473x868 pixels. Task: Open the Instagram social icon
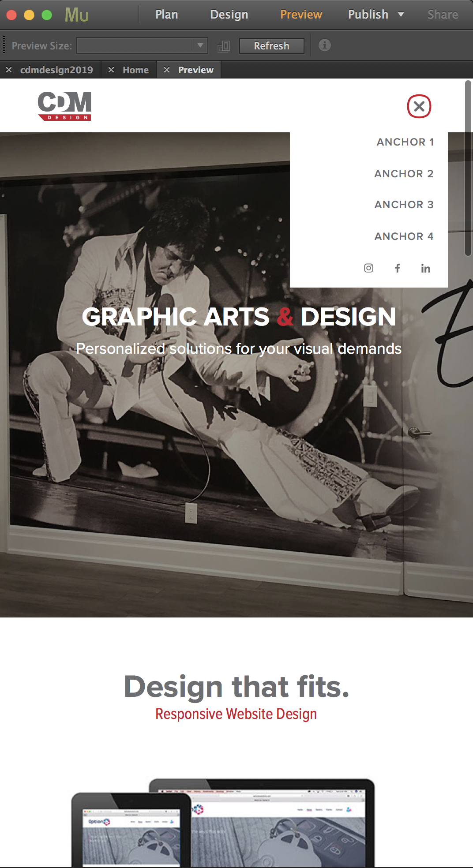[368, 268]
